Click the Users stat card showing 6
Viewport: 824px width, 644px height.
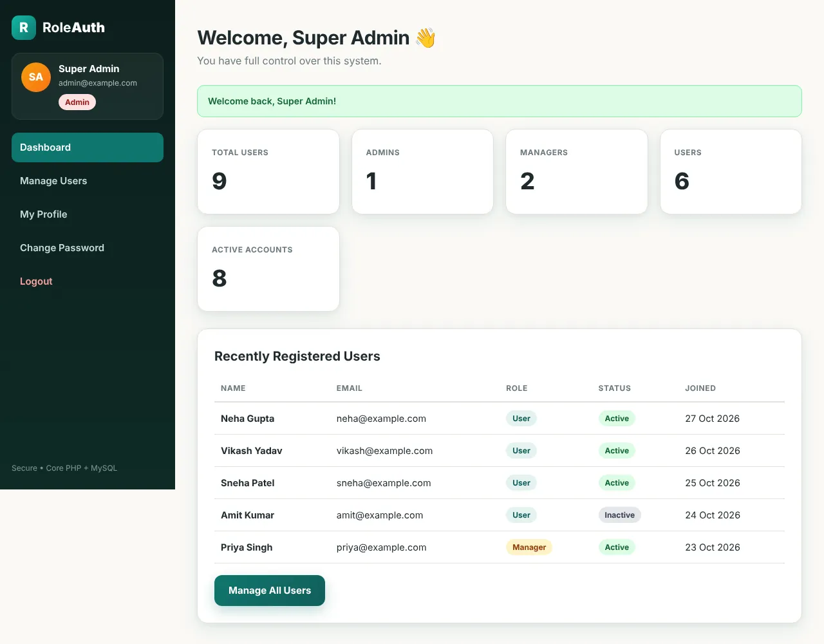(x=731, y=172)
